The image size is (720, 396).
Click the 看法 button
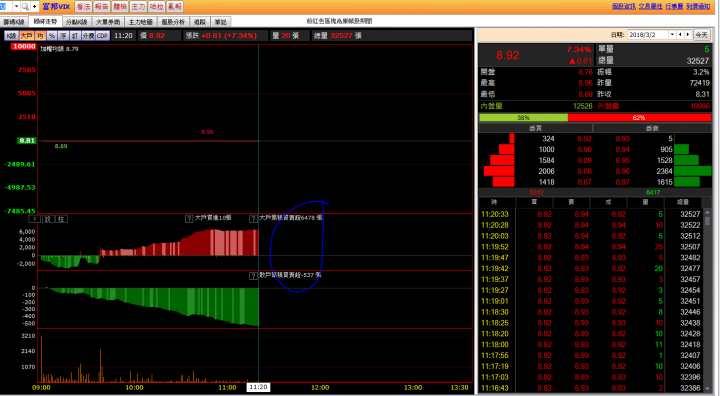(x=83, y=6)
